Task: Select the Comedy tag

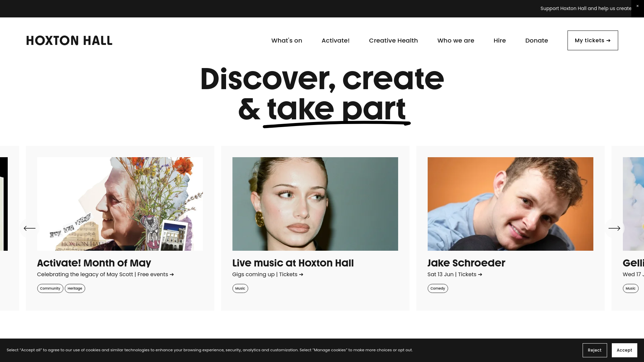Action: click(438, 289)
